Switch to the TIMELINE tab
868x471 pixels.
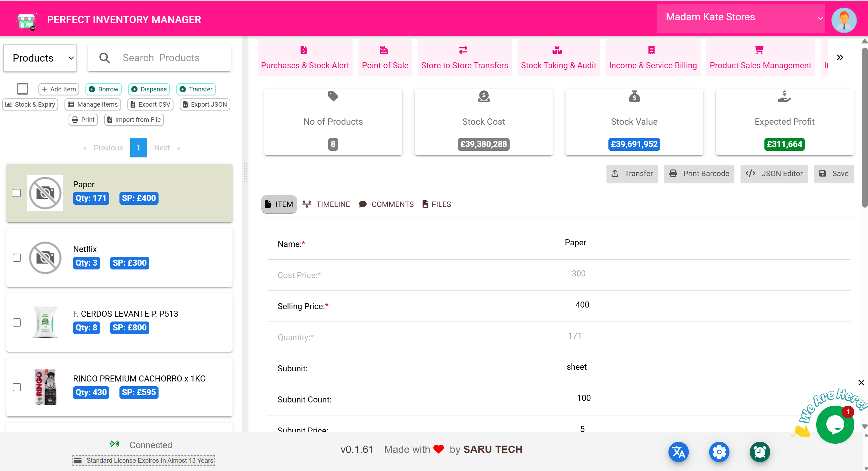click(x=326, y=204)
